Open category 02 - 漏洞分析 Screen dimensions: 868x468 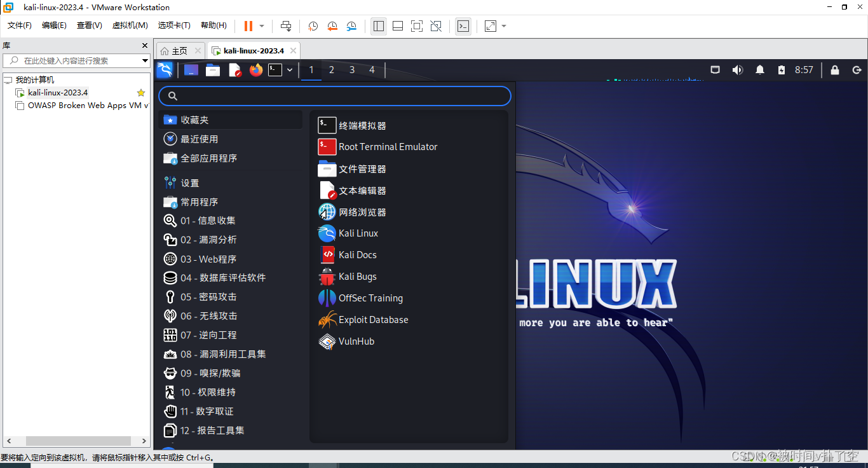231,240
